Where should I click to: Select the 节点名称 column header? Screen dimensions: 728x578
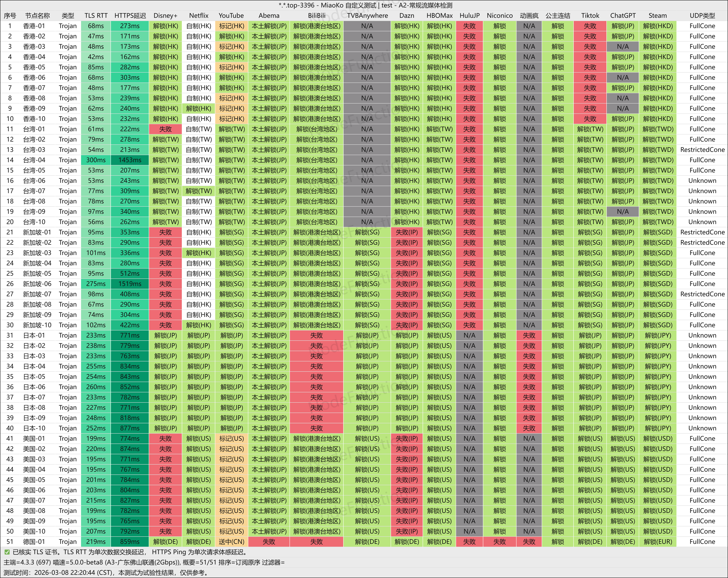[x=37, y=15]
